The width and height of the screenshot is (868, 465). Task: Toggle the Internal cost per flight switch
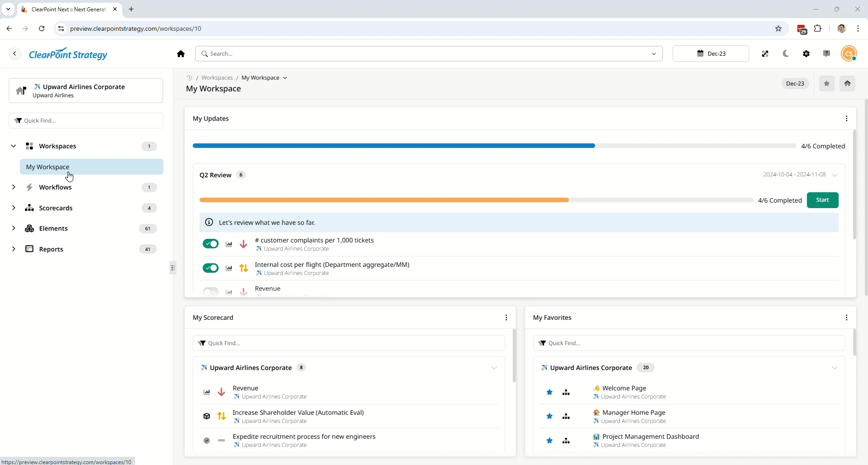coord(210,268)
